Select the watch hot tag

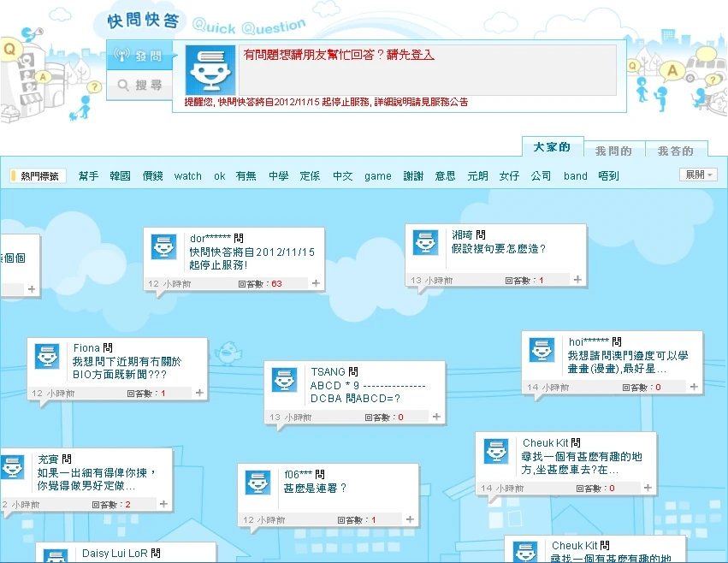(x=188, y=176)
